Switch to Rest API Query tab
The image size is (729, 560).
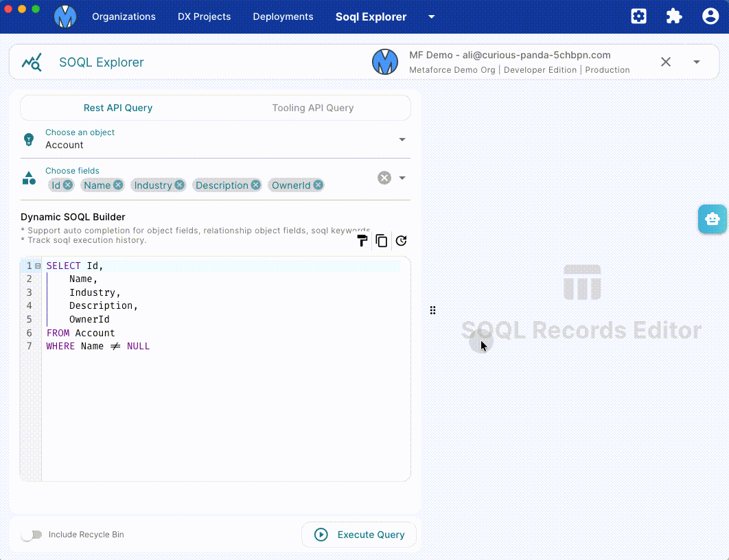tap(118, 108)
